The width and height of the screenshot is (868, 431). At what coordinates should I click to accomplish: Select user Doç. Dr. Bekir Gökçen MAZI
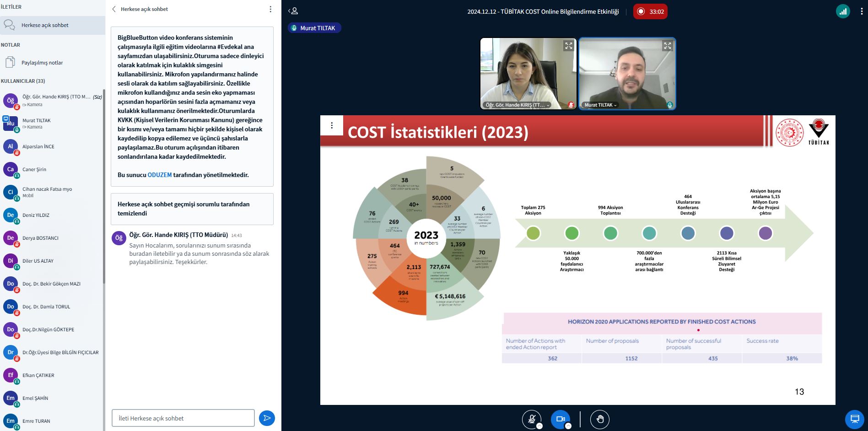tap(52, 284)
